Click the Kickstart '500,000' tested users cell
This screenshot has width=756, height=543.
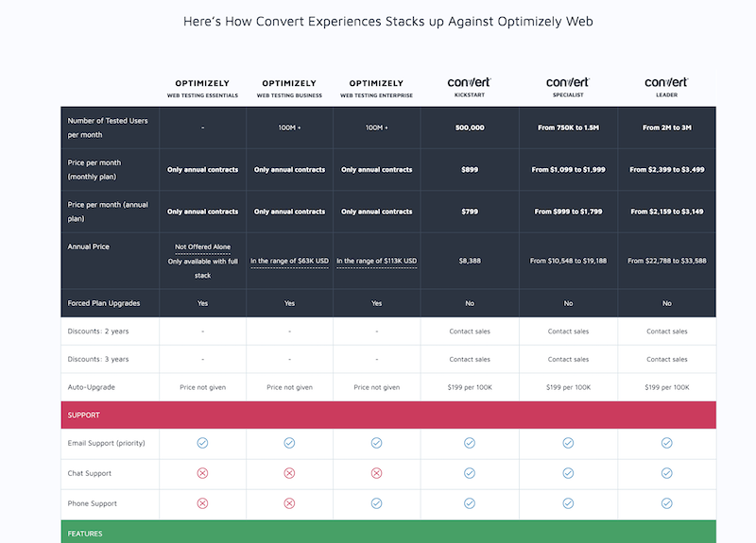pos(470,127)
